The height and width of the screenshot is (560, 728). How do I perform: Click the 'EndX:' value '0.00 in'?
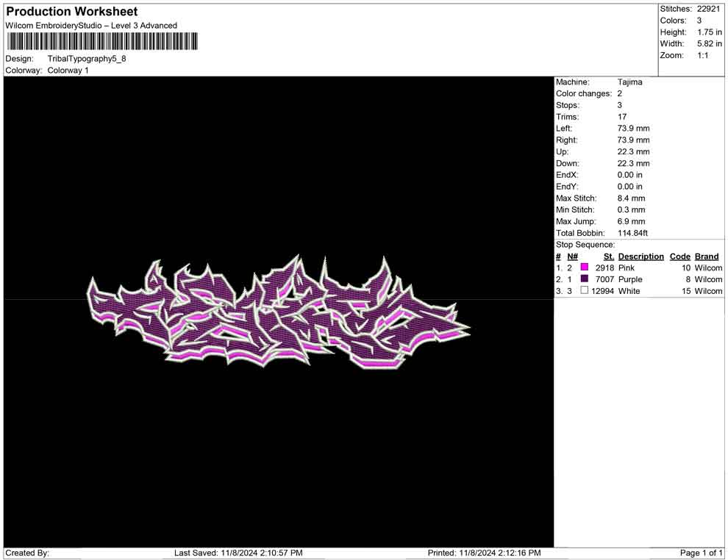(x=630, y=175)
